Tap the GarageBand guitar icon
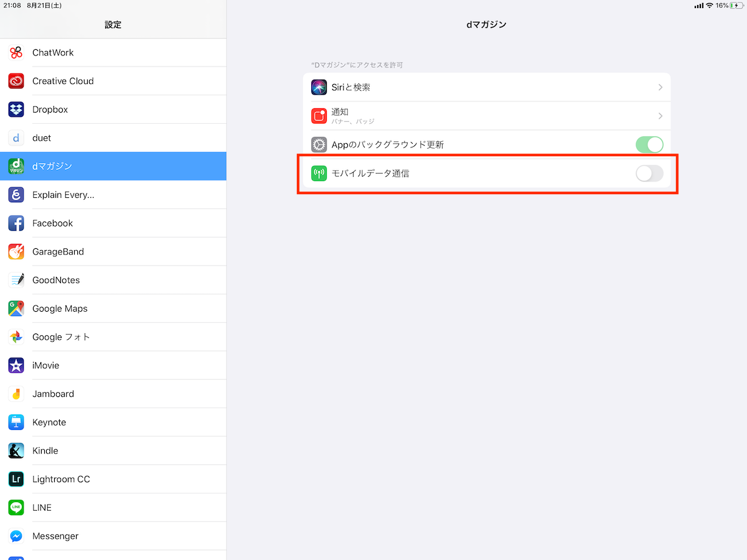The image size is (747, 560). pos(16,251)
